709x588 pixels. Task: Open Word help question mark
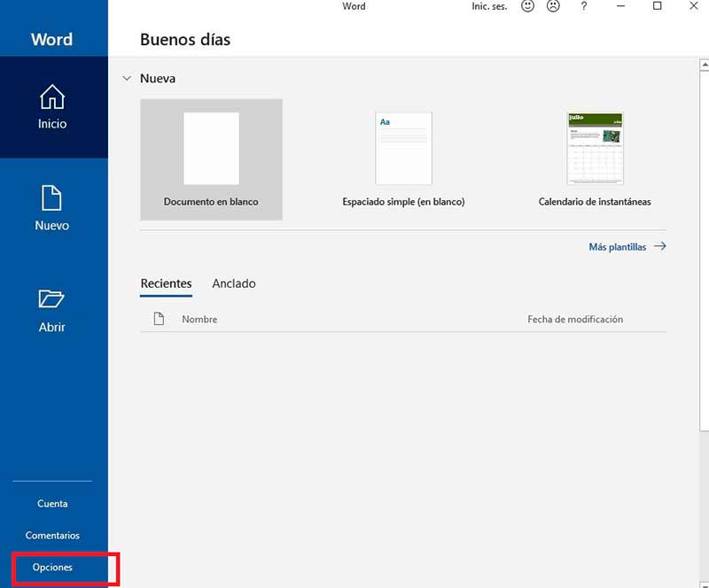pyautogui.click(x=584, y=6)
